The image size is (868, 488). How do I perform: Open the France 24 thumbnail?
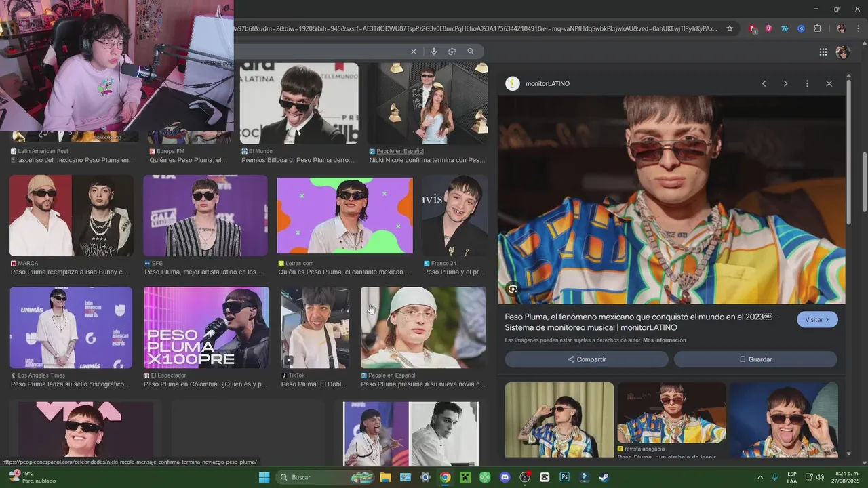[455, 216]
